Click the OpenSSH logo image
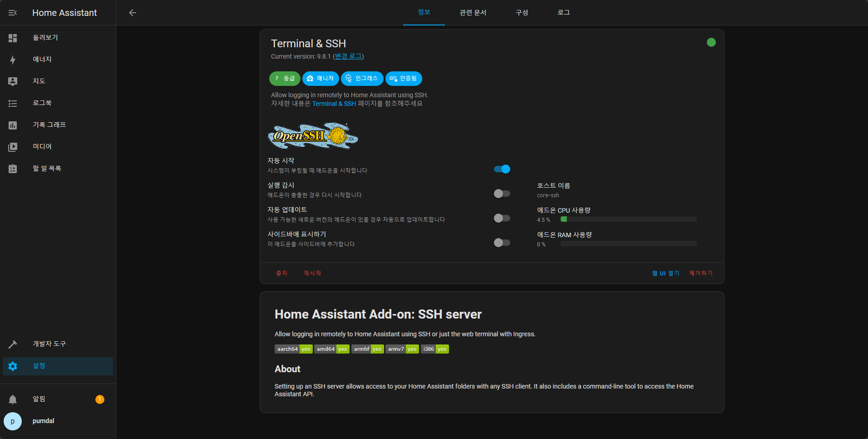The height and width of the screenshot is (439, 868). point(313,136)
